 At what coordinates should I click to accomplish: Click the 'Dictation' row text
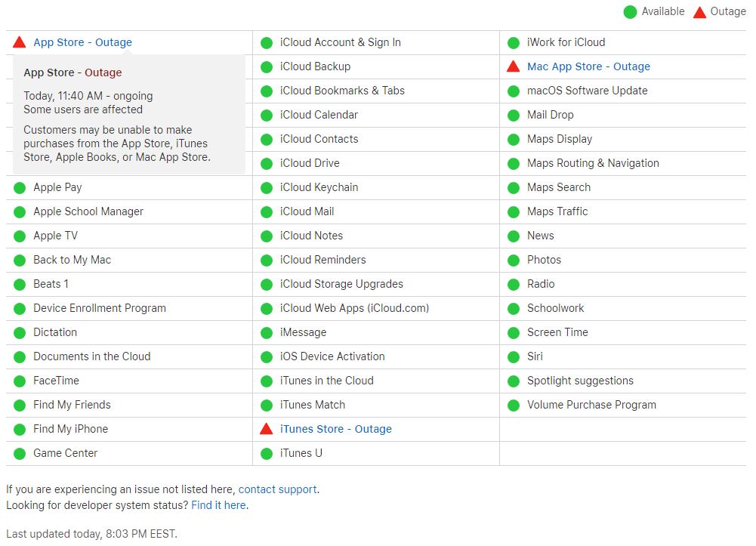[55, 332]
